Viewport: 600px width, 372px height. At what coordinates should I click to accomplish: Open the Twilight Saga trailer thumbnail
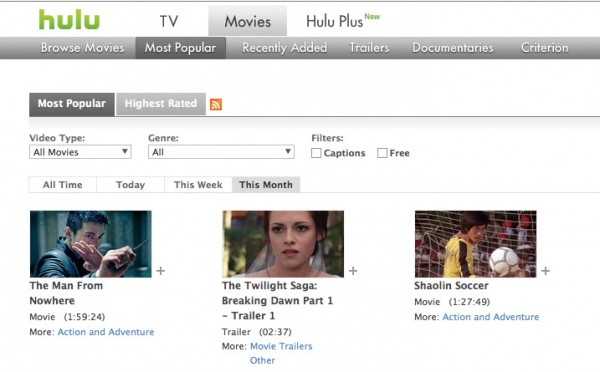pyautogui.click(x=283, y=244)
